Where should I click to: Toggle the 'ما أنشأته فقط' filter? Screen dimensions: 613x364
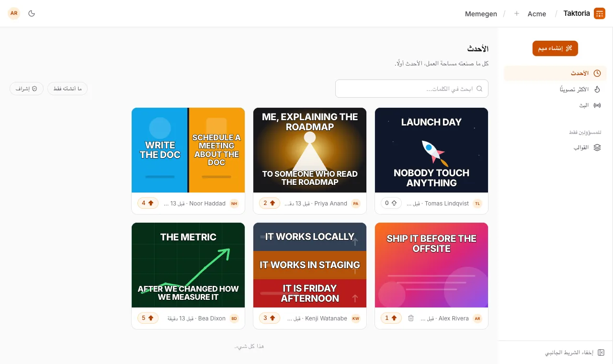(x=68, y=89)
